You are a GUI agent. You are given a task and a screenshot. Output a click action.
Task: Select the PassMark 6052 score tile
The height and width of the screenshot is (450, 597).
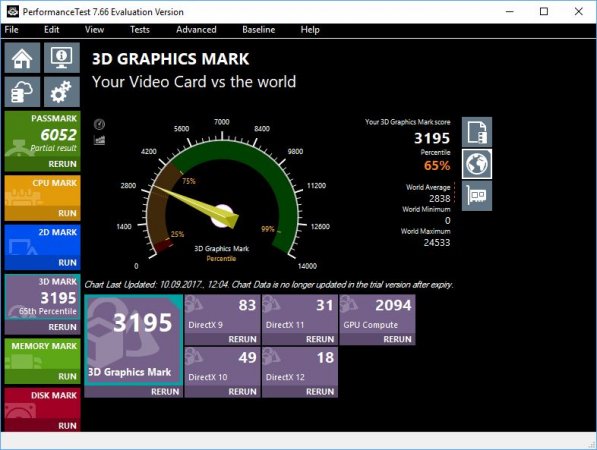tap(43, 134)
